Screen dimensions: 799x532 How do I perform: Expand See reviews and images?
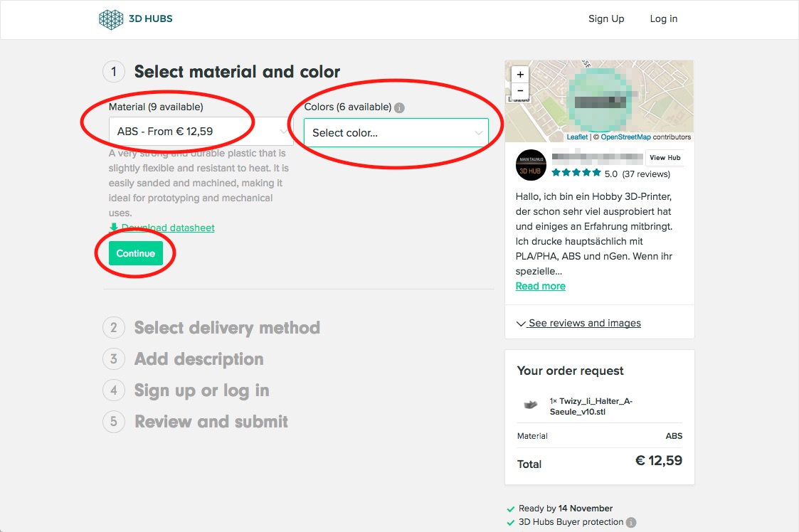[578, 323]
